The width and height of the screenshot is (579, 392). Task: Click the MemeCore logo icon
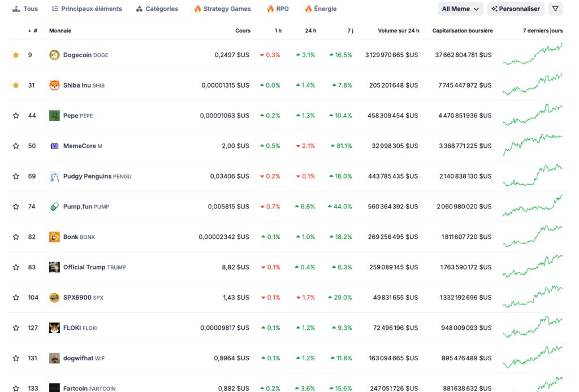click(54, 146)
